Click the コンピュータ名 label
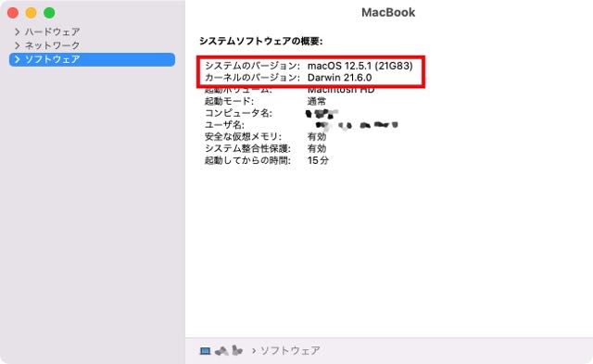 point(238,113)
